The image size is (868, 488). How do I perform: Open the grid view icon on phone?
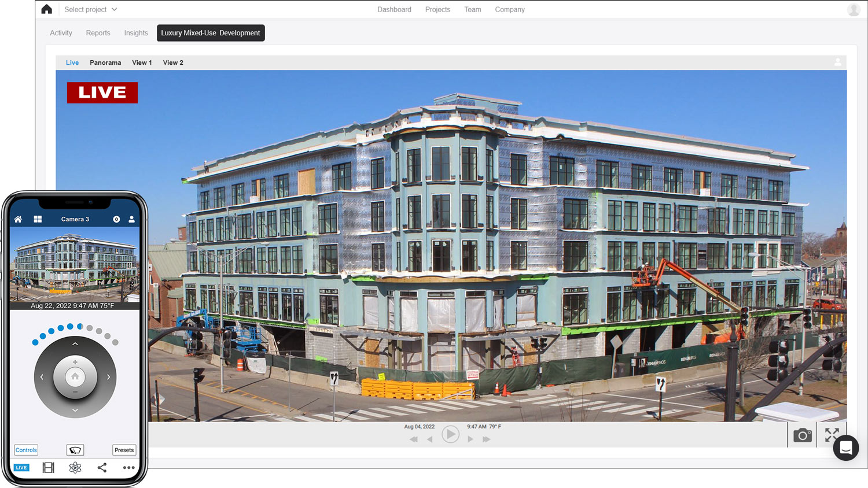tap(38, 219)
